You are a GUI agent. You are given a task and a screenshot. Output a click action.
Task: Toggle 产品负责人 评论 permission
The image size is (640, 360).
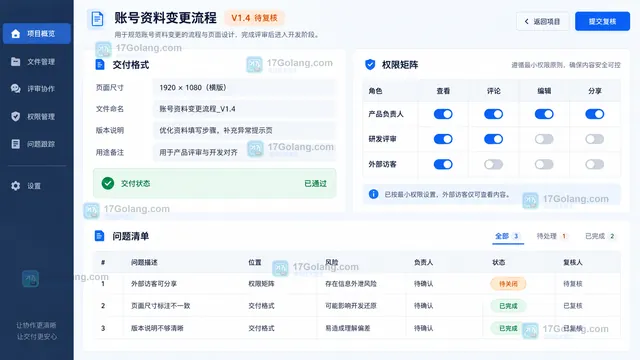493,114
